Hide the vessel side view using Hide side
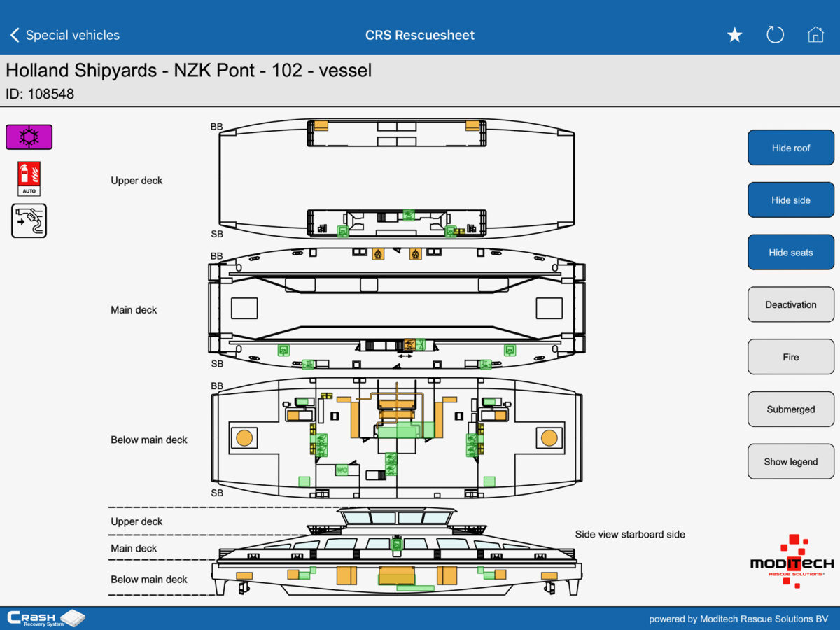 click(x=790, y=199)
